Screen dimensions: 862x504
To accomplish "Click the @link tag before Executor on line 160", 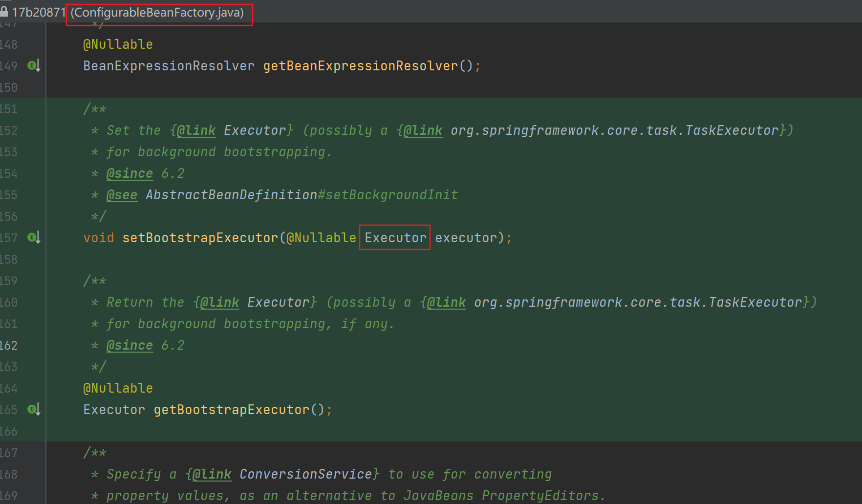I will point(219,302).
